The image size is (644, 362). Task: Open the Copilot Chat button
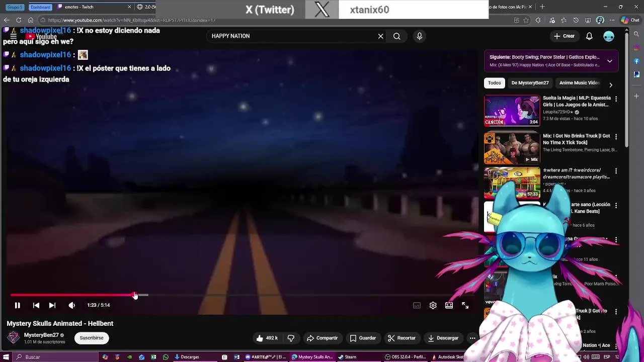630,20
